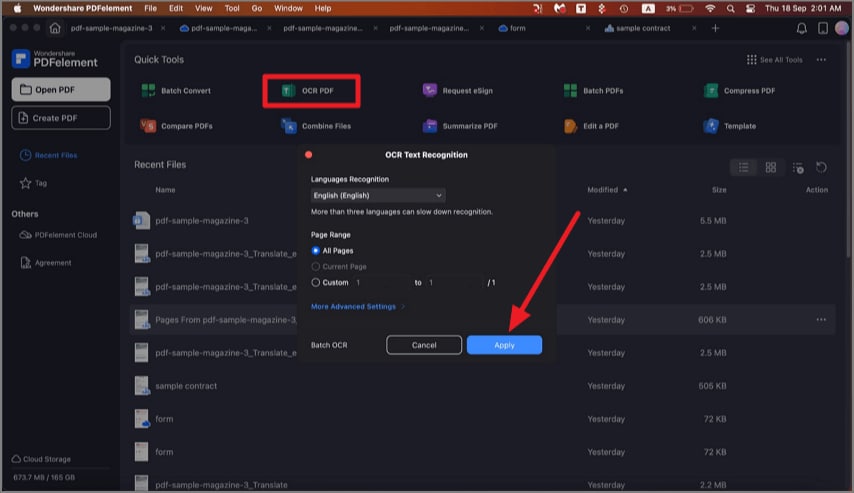
Task: Open the user profile avatar
Action: click(841, 28)
